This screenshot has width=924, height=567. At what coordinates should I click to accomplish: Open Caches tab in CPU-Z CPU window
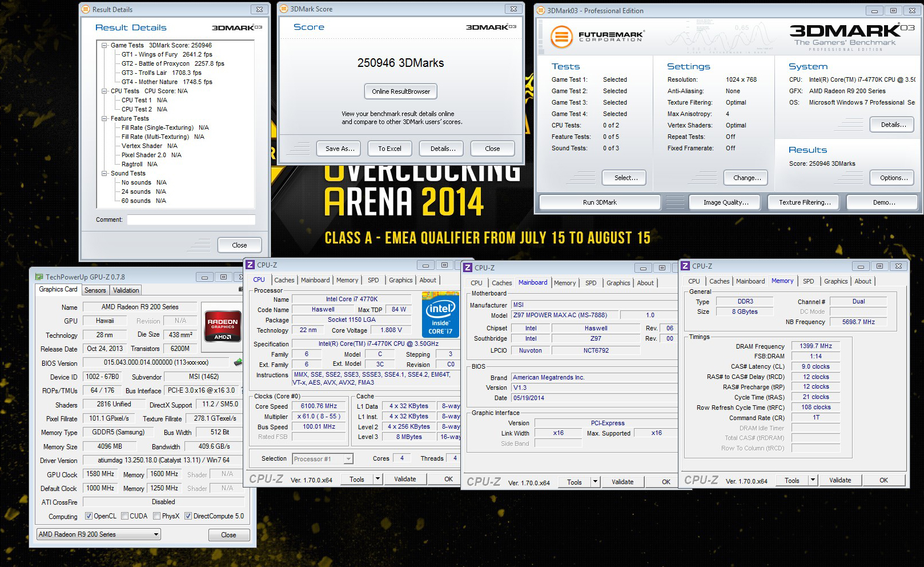pyautogui.click(x=284, y=280)
